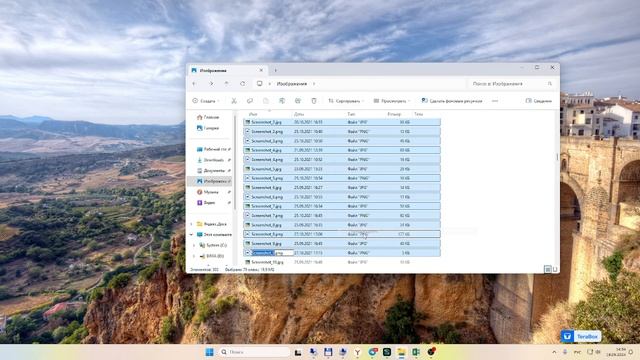Open the three-dots more options menu
The width and height of the screenshot is (640, 360).
pyautogui.click(x=495, y=101)
